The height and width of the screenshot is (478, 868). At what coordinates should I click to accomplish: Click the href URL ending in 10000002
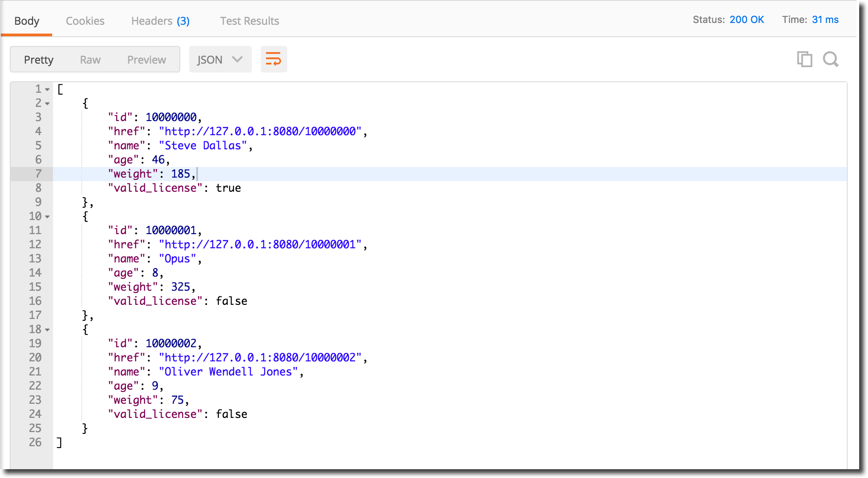[x=260, y=357]
